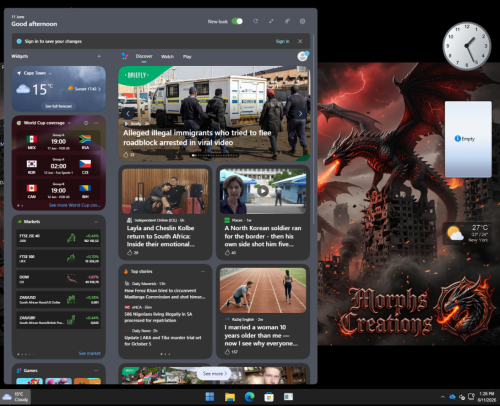
Task: Play the North Korean soldier video
Action: click(x=263, y=191)
